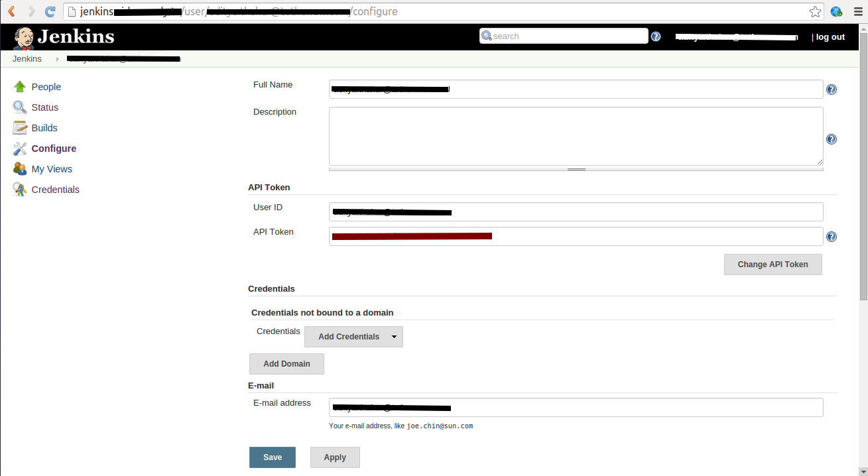
Task: Click the Change API Token button
Action: pyautogui.click(x=773, y=265)
